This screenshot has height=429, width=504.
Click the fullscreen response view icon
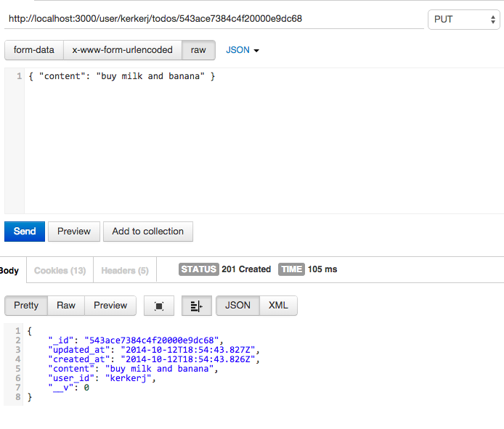tap(159, 306)
